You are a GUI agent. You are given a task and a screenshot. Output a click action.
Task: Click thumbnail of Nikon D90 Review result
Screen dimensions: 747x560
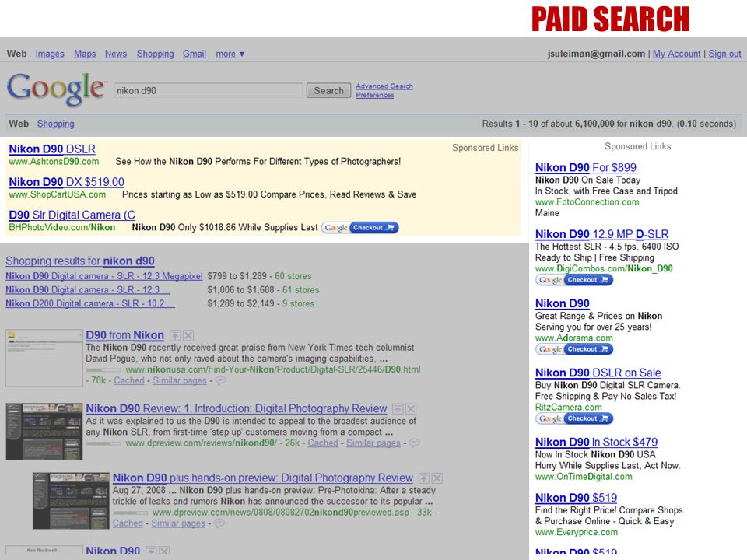coord(44,432)
